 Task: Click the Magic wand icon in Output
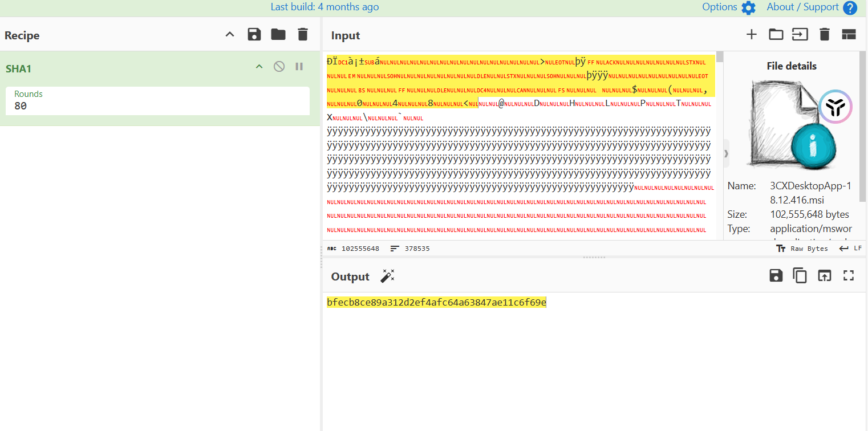coord(387,277)
